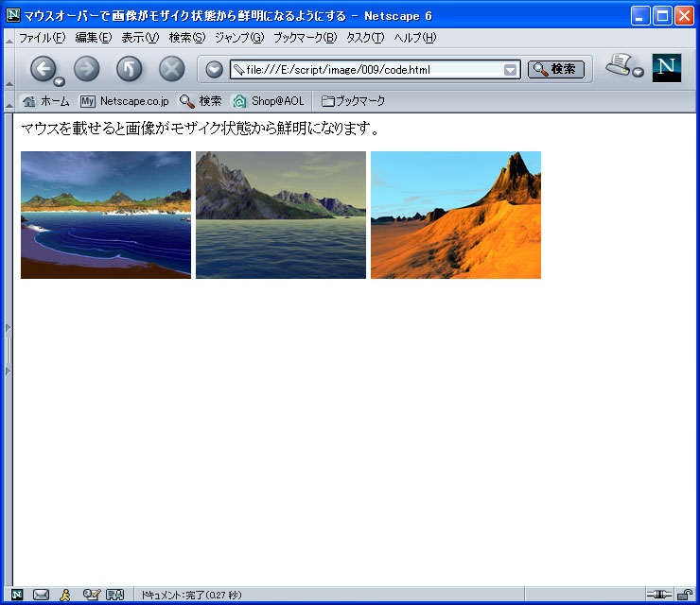Click the sidebar grippy handle to open My Sidebar

click(x=8, y=350)
